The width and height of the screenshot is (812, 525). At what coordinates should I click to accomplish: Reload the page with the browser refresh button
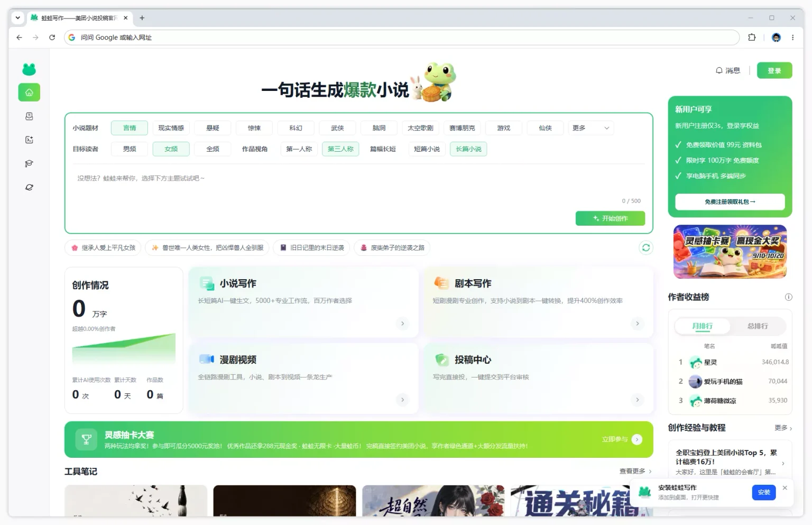(x=52, y=38)
